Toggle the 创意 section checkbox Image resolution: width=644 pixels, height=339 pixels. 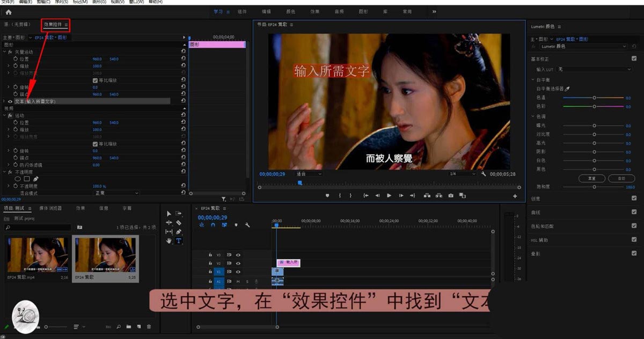click(x=634, y=198)
